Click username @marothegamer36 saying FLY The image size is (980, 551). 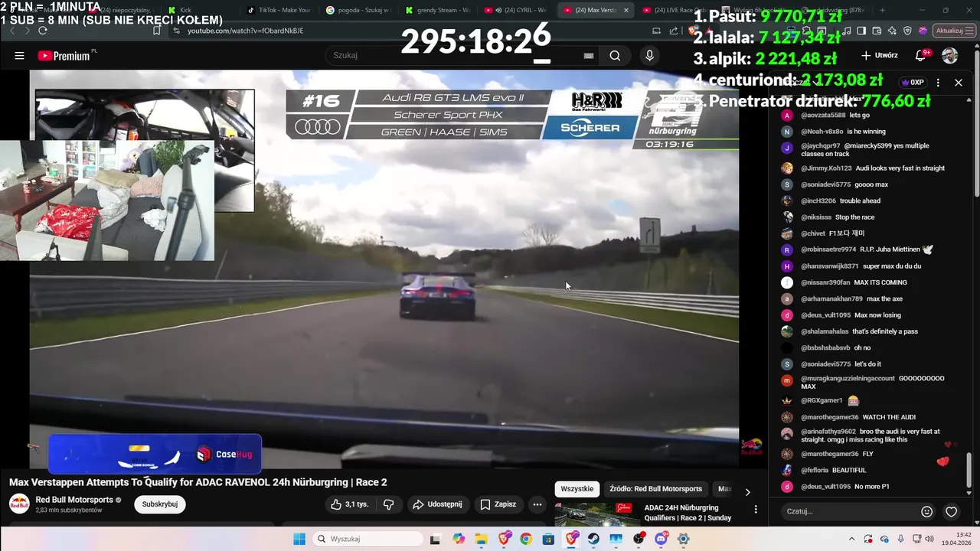click(x=829, y=454)
